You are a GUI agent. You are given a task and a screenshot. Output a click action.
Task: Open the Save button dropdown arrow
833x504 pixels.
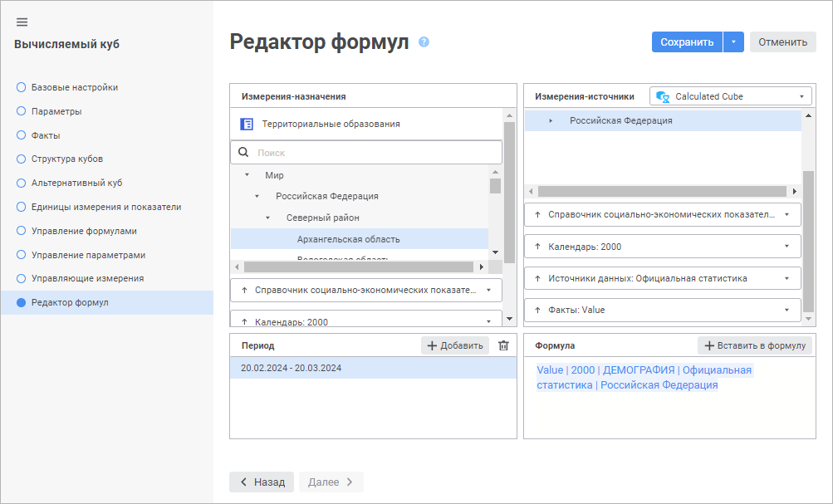733,42
